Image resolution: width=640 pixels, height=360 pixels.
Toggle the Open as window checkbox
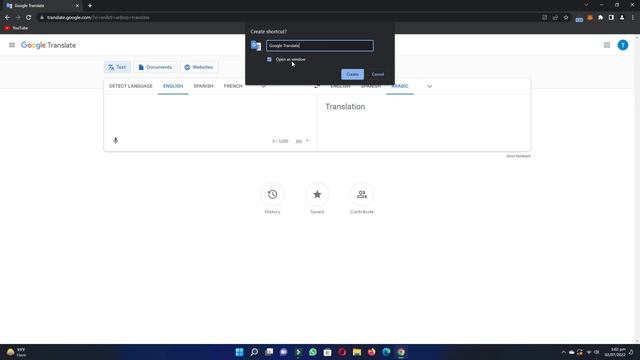click(x=269, y=60)
